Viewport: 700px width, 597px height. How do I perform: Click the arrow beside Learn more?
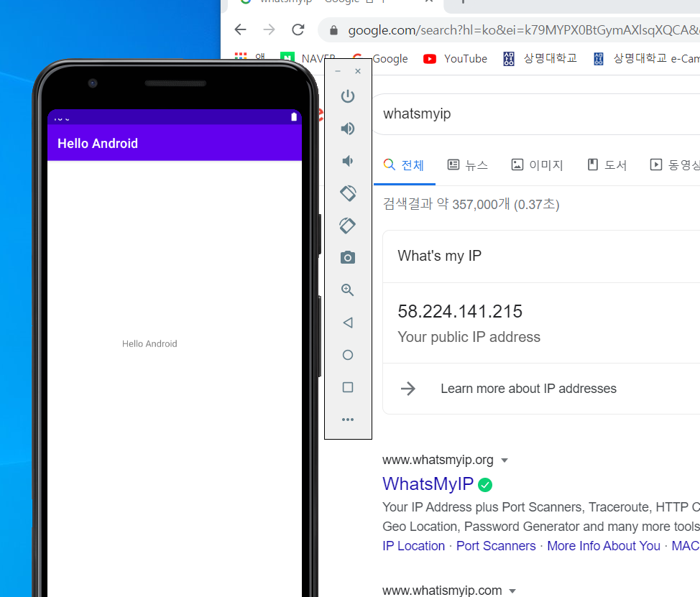(x=408, y=389)
